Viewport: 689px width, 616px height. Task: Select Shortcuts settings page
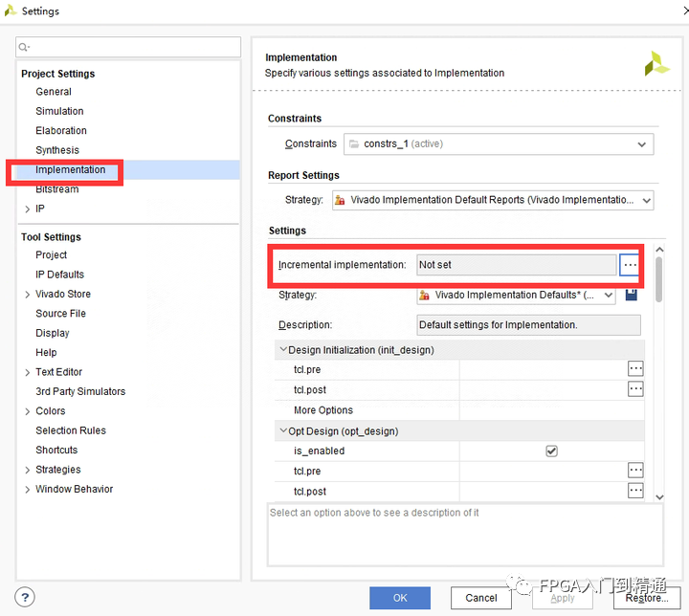pos(56,450)
